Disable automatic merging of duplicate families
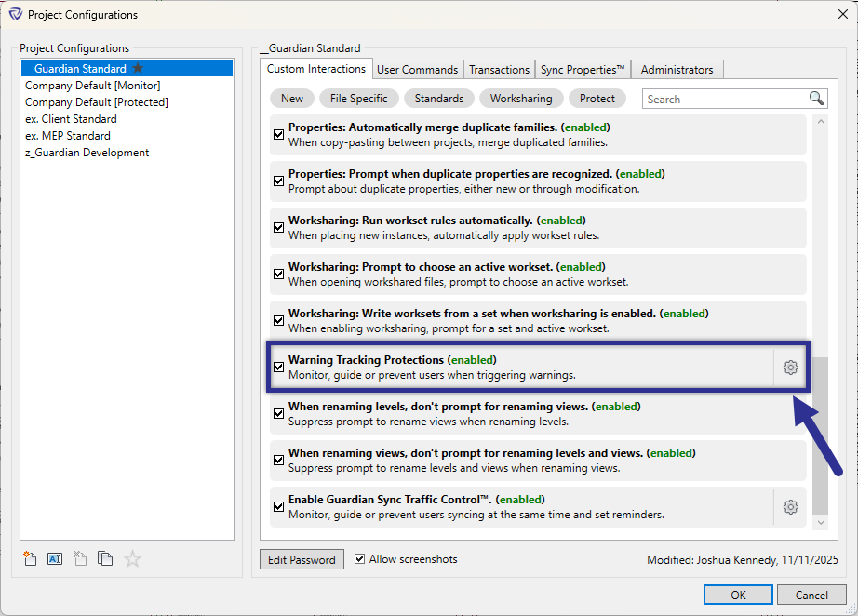Viewport: 858px width, 616px height. coord(278,134)
